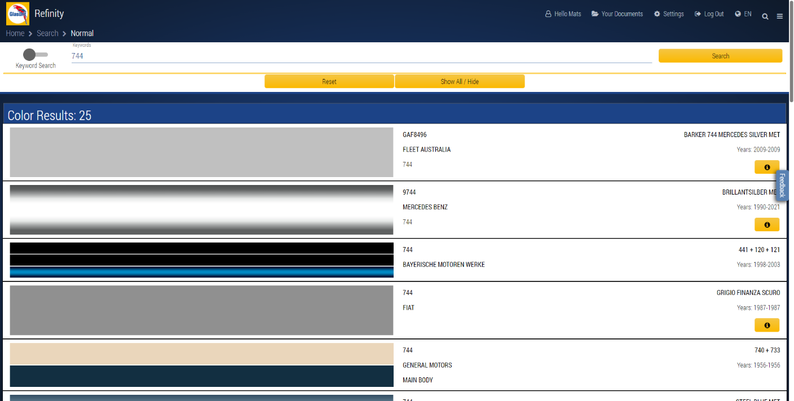Click the Glasurit logo icon
794x401 pixels.
point(18,14)
